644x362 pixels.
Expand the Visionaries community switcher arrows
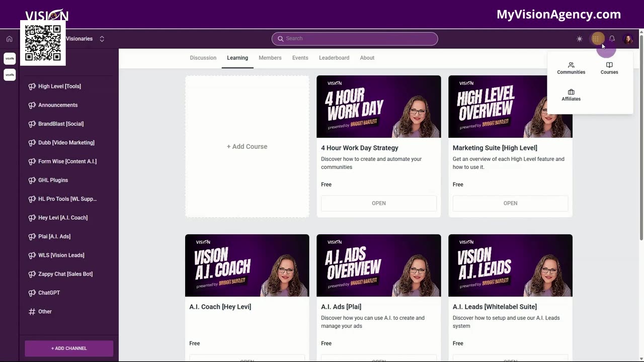pos(102,39)
